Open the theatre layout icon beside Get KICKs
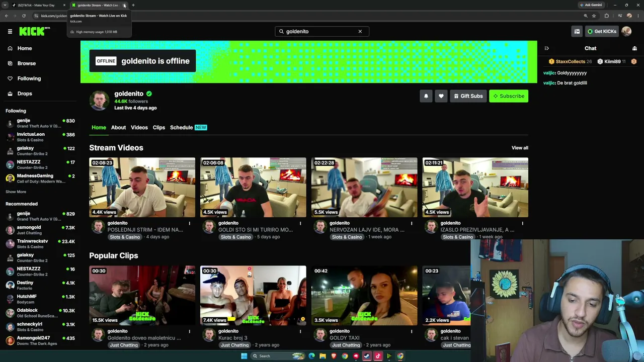The height and width of the screenshot is (362, 644). (x=577, y=31)
